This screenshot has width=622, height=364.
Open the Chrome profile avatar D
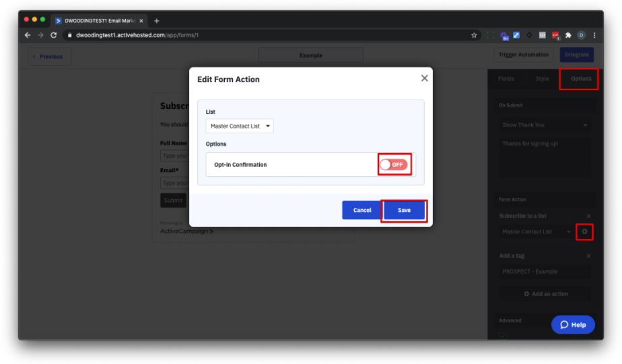tap(581, 35)
